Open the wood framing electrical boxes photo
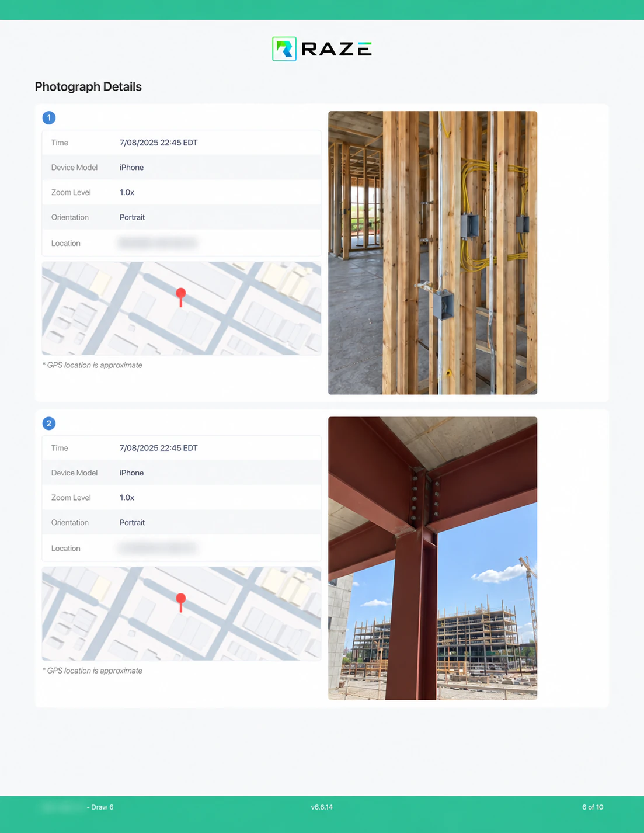 click(433, 253)
